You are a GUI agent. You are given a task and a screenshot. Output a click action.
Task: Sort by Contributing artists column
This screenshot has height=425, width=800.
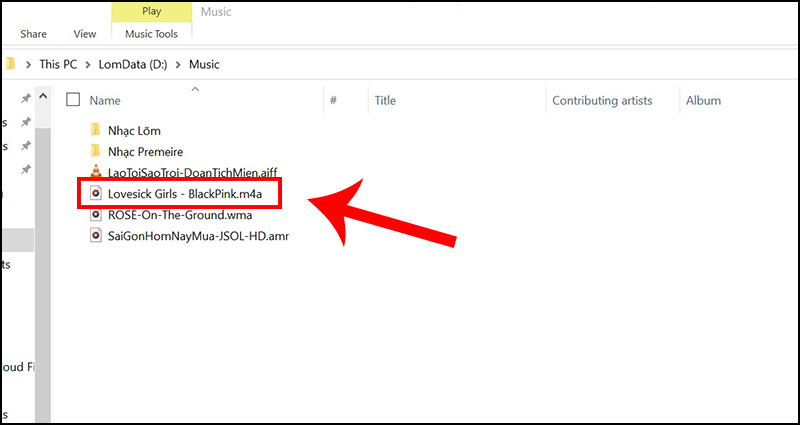(602, 101)
